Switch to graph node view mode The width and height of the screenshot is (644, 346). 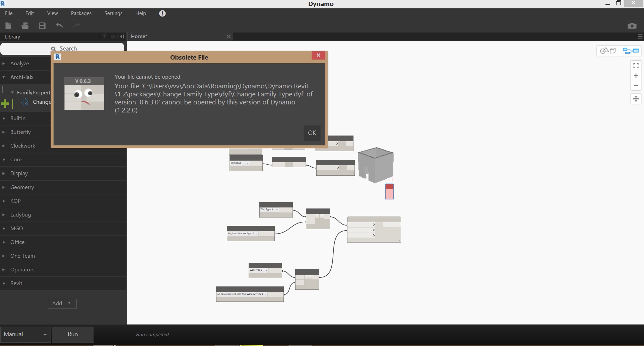coord(631,51)
